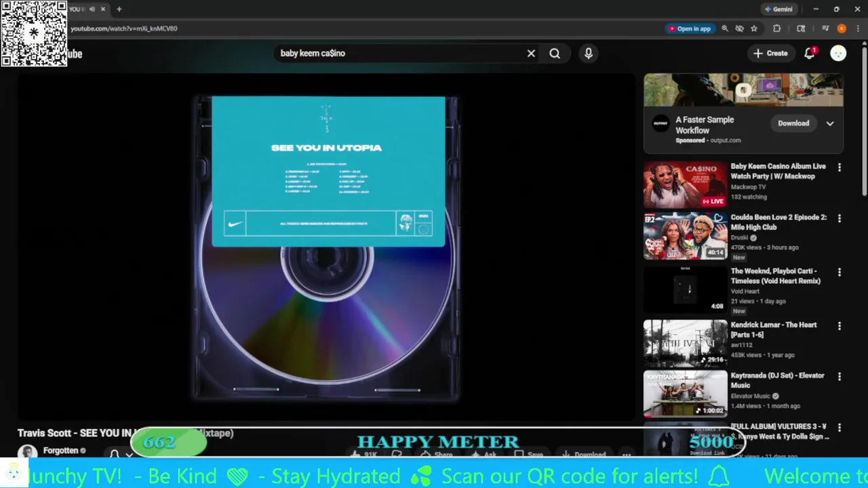Click the search magnifier button
The image size is (868, 488).
pyautogui.click(x=555, y=54)
